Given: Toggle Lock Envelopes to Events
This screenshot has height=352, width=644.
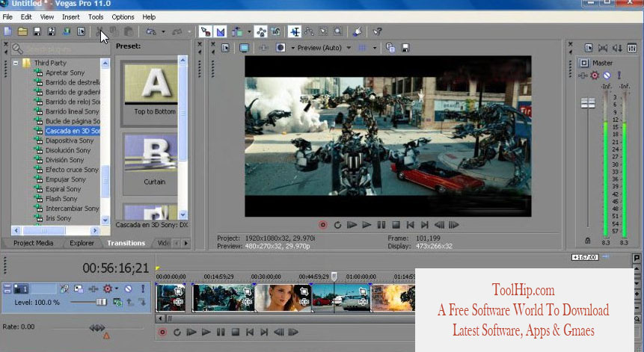Looking at the screenshot, I should (x=261, y=31).
